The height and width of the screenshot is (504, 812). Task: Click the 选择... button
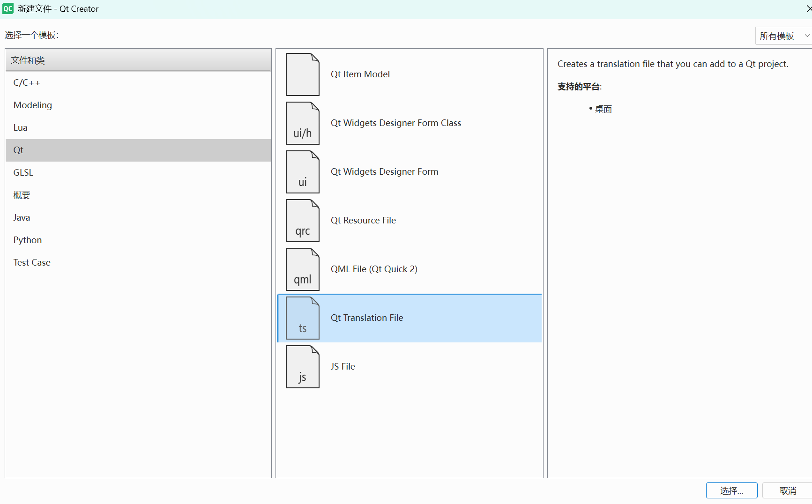point(731,490)
